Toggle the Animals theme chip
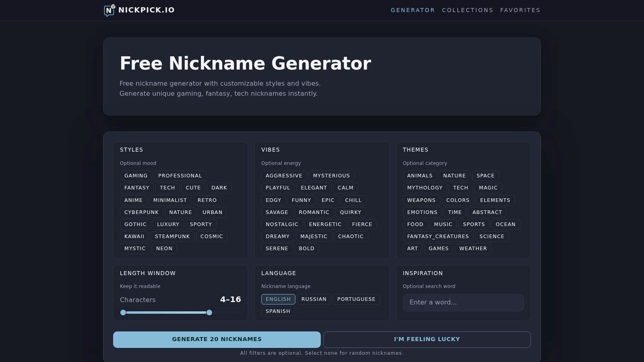This screenshot has width=644, height=362. [420, 176]
